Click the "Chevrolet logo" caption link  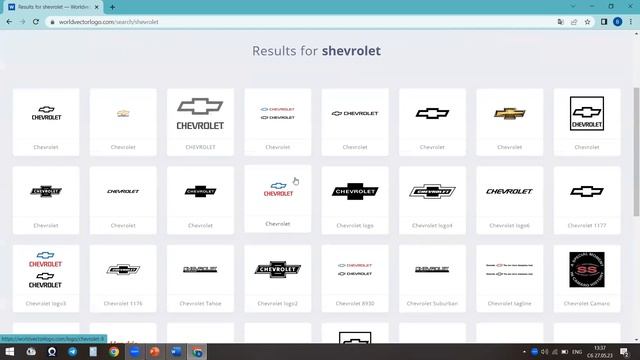point(355,225)
